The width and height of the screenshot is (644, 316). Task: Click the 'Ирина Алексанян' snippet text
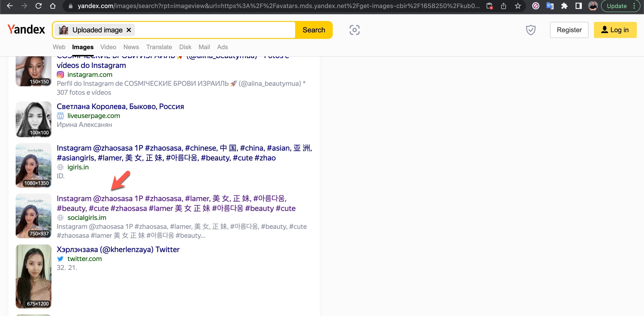[x=84, y=125]
